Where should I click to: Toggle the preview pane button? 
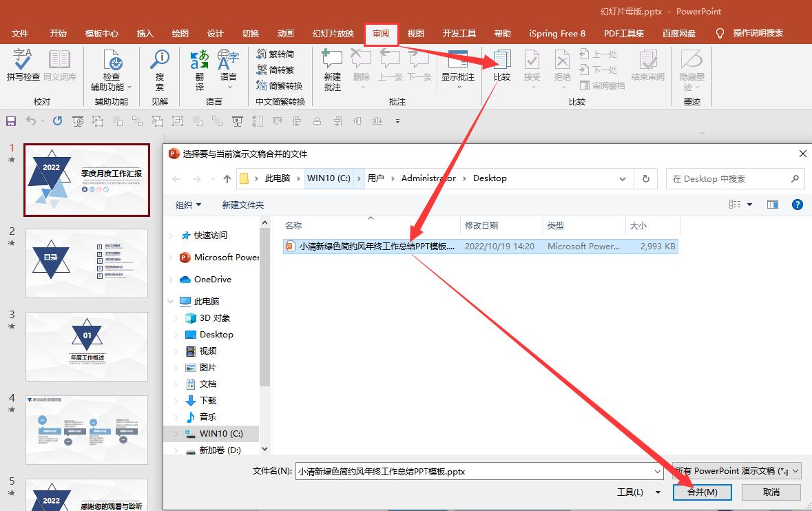pyautogui.click(x=773, y=205)
